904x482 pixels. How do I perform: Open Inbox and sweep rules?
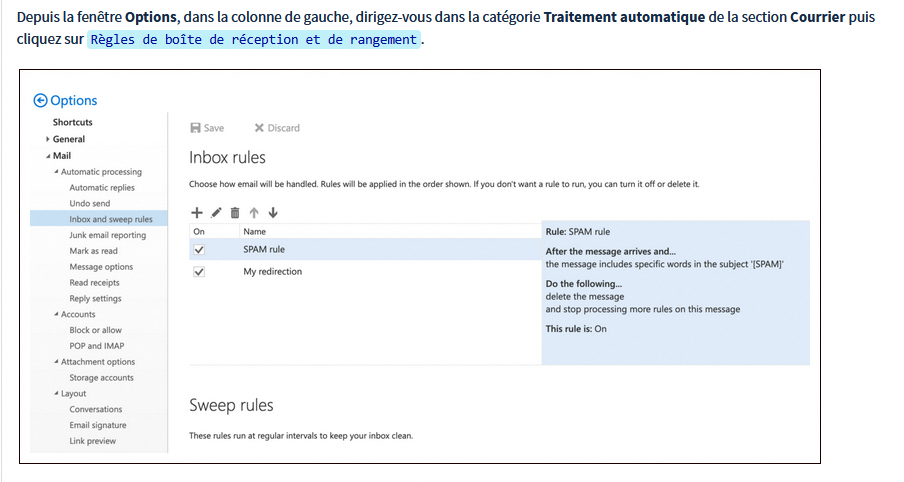pyautogui.click(x=110, y=219)
